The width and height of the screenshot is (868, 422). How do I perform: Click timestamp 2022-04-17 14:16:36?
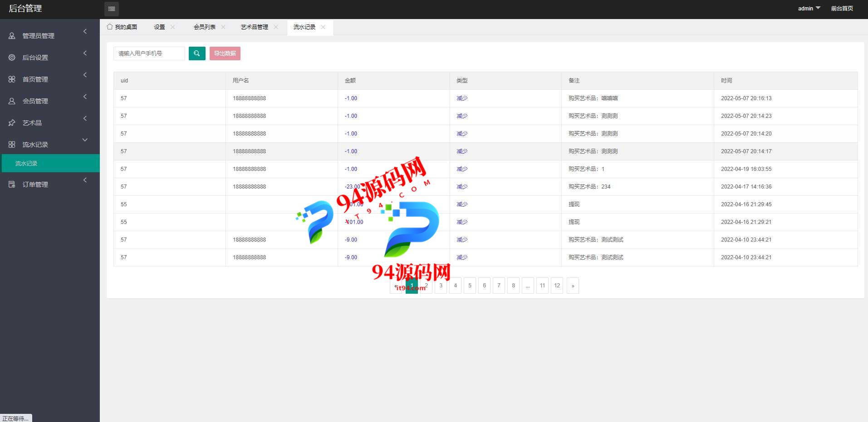tap(746, 187)
